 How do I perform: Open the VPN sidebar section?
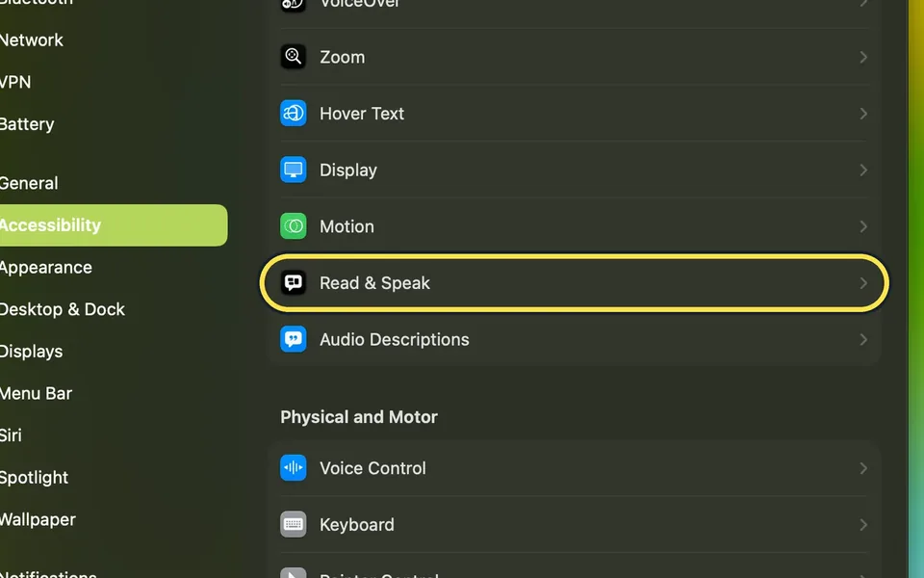14,82
